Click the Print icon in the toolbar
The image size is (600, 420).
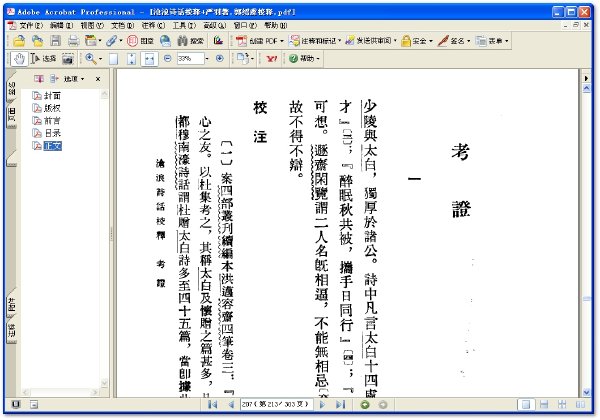point(73,41)
